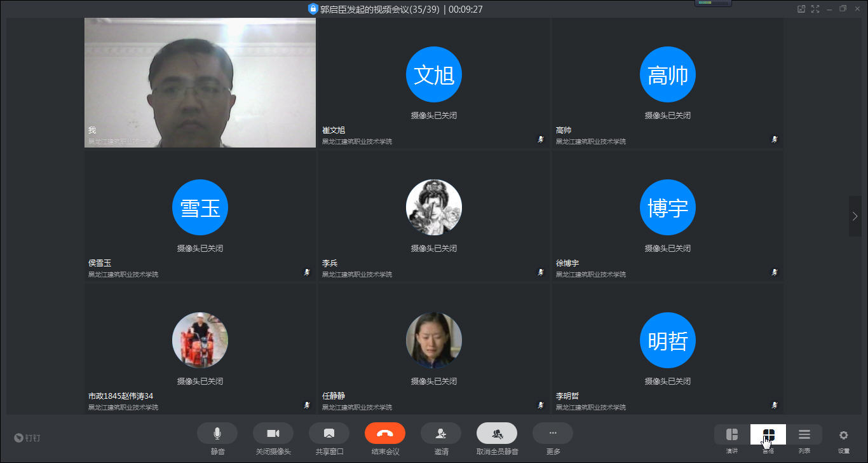
Task: Open 崔文旭's video tile
Action: (x=434, y=83)
